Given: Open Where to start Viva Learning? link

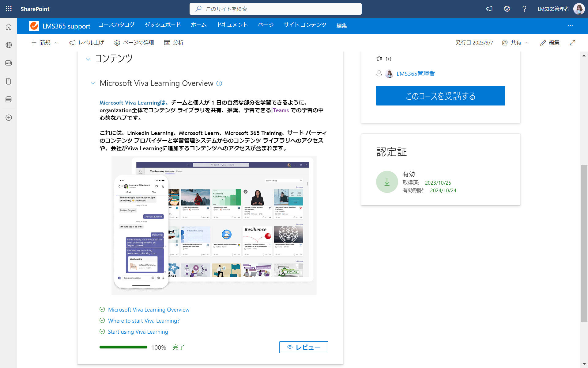Looking at the screenshot, I should (144, 320).
